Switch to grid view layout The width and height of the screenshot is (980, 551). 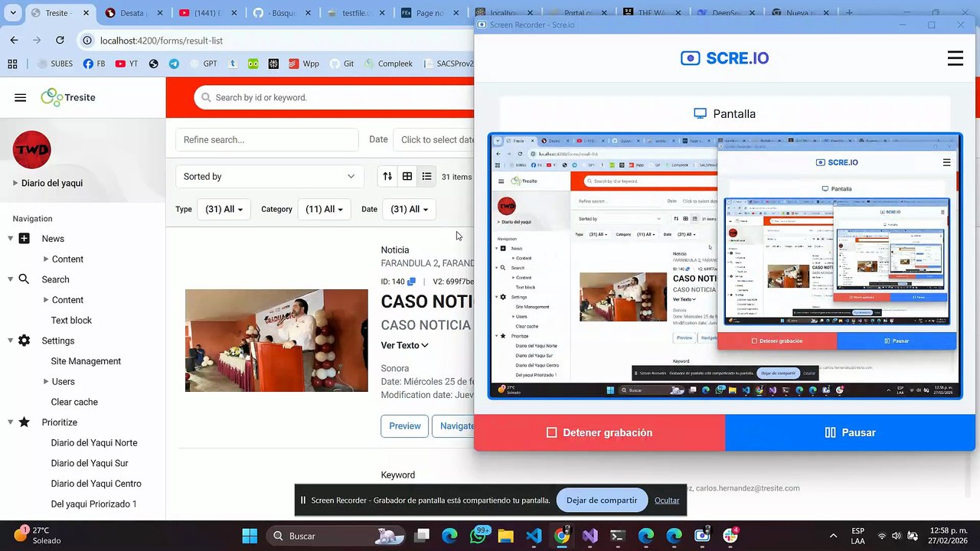tap(407, 176)
